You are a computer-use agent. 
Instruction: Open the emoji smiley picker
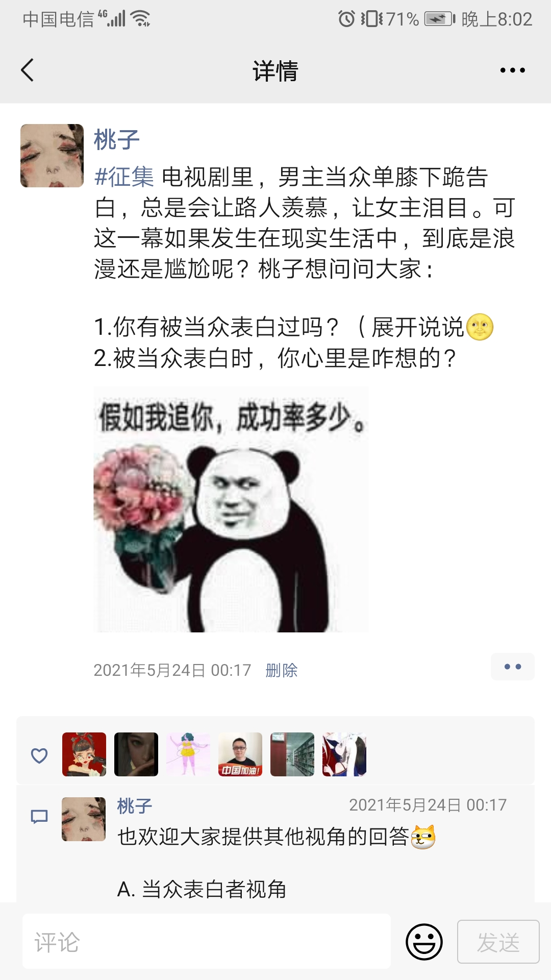pos(424,942)
